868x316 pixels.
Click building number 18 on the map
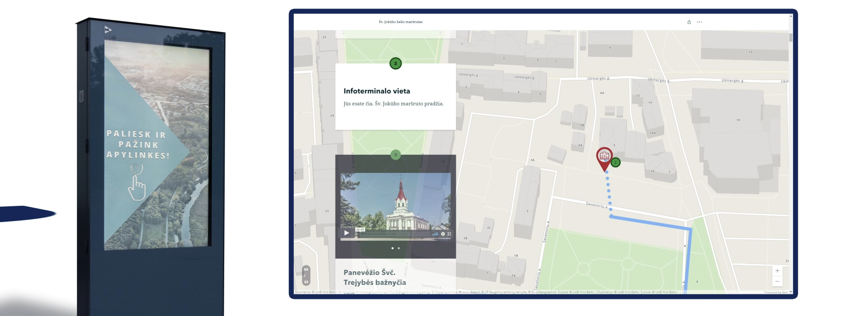(x=738, y=120)
